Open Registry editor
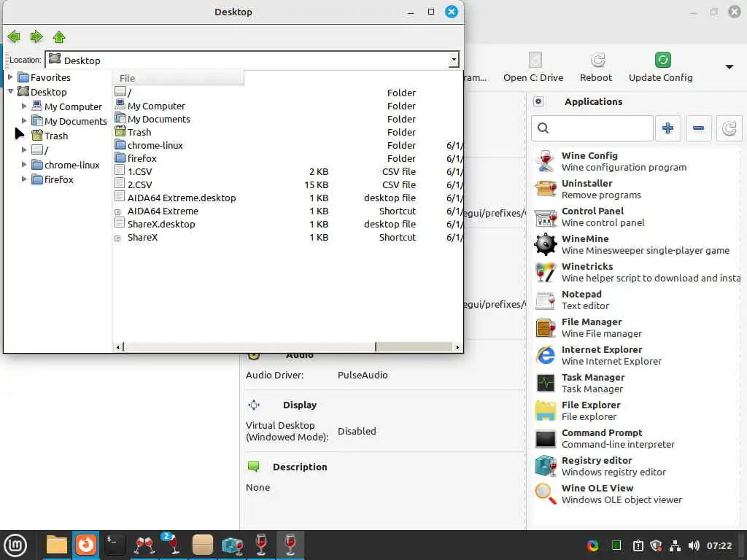The height and width of the screenshot is (560, 747). (x=636, y=466)
